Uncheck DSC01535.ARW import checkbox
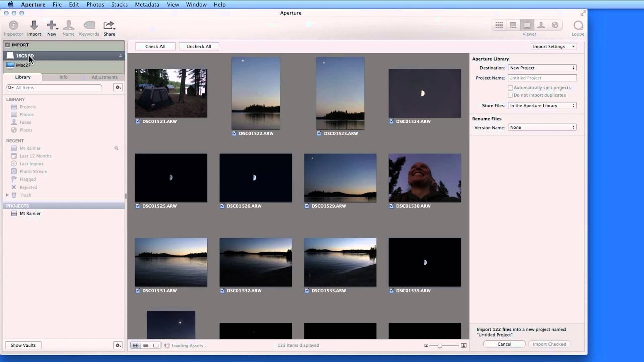644x362 pixels. pos(391,290)
